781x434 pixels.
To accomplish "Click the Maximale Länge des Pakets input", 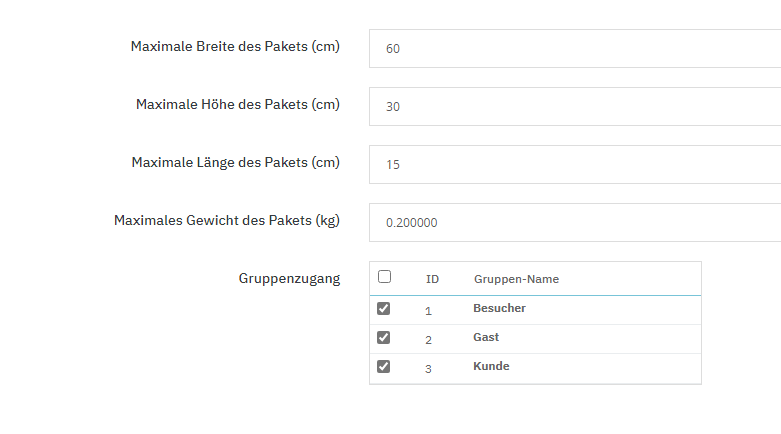I will coord(574,164).
